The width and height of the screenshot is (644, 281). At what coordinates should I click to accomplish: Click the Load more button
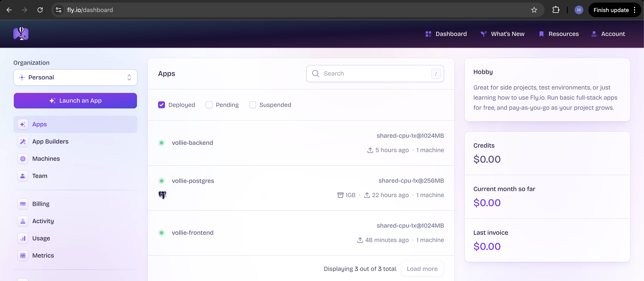[x=422, y=269]
